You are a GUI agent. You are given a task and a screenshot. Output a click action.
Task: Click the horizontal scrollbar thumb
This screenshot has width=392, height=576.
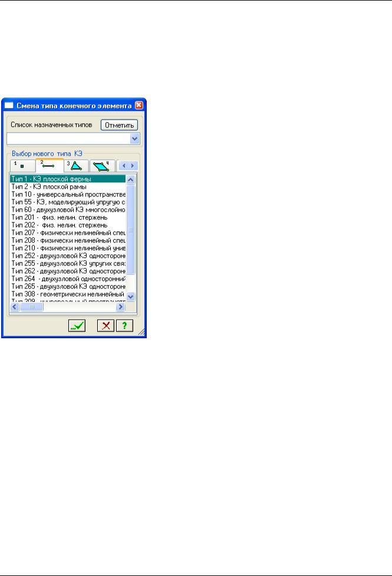(x=32, y=306)
